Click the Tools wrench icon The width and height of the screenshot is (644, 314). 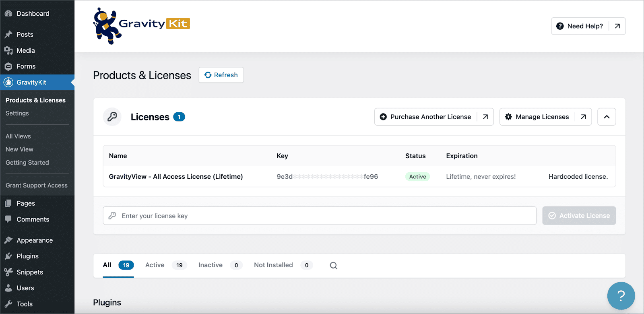click(8, 304)
